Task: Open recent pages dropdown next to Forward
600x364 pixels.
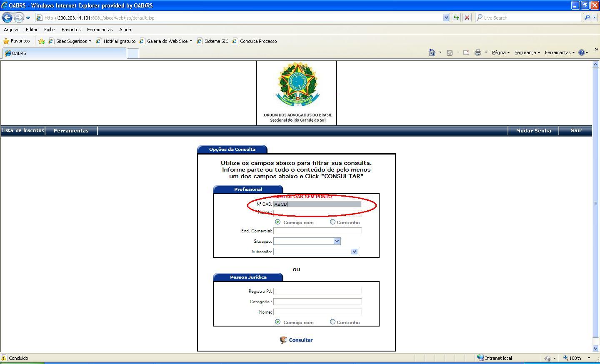Action: 28,18
